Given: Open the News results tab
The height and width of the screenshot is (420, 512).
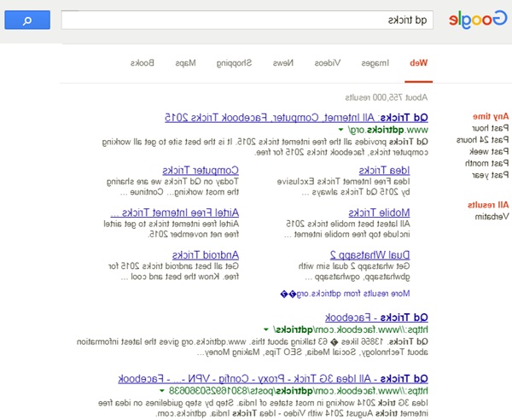Looking at the screenshot, I should (x=282, y=62).
